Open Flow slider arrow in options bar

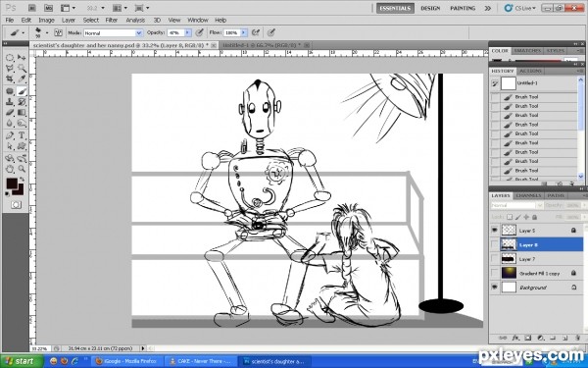(x=244, y=33)
